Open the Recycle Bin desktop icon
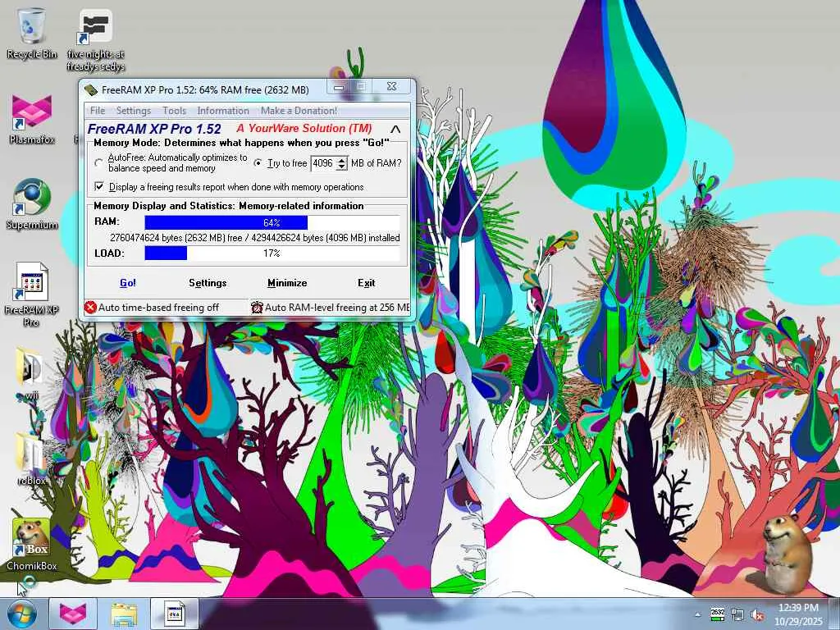The width and height of the screenshot is (840, 630). pyautogui.click(x=32, y=33)
